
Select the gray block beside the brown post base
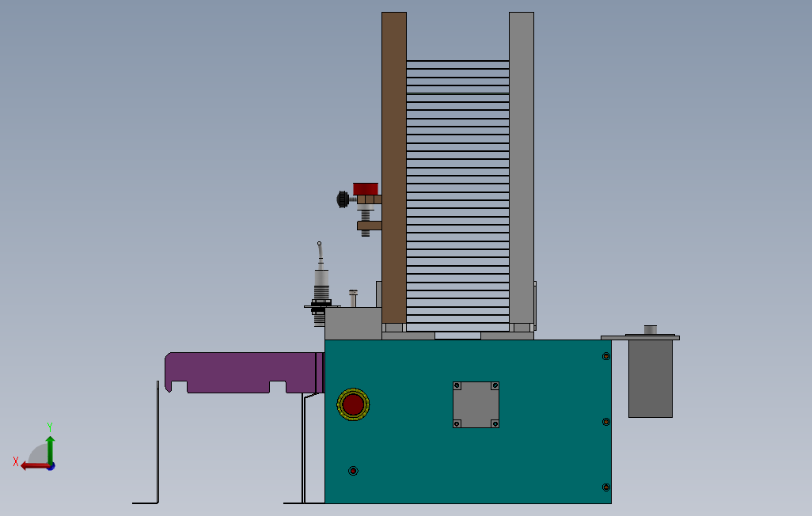click(353, 324)
